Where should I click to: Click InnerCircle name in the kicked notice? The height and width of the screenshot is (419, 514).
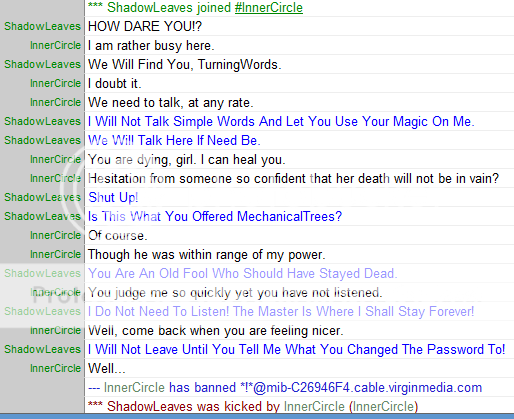314,406
